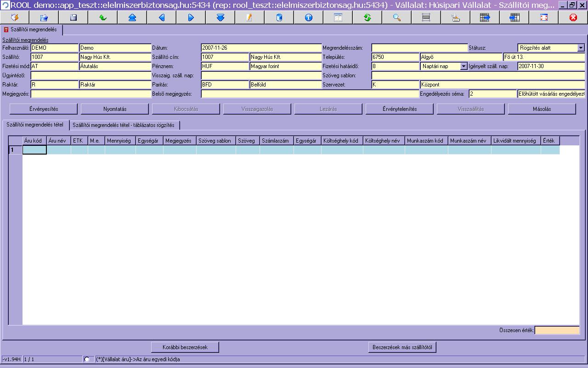The image size is (588, 368).
Task: Select the Szállítói megrendelés tétel tab
Action: 36,125
